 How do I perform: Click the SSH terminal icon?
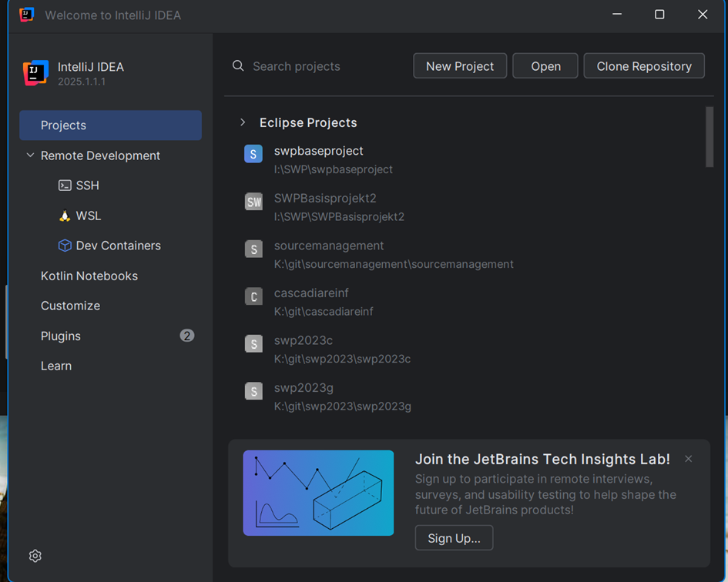[65, 186]
